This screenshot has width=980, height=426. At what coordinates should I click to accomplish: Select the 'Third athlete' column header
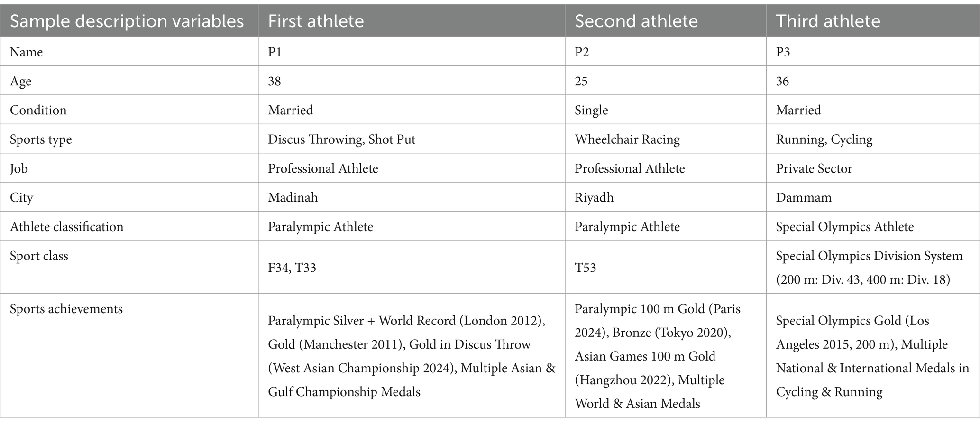pos(873,21)
